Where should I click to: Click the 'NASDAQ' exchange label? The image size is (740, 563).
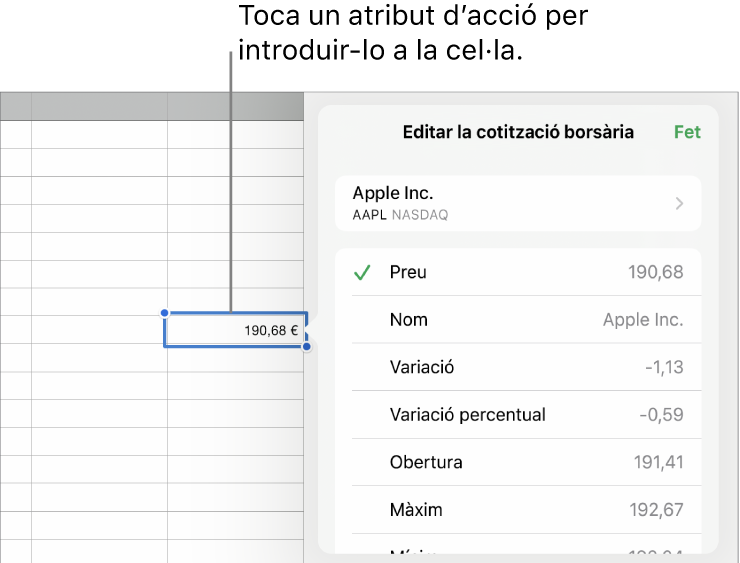pos(420,215)
